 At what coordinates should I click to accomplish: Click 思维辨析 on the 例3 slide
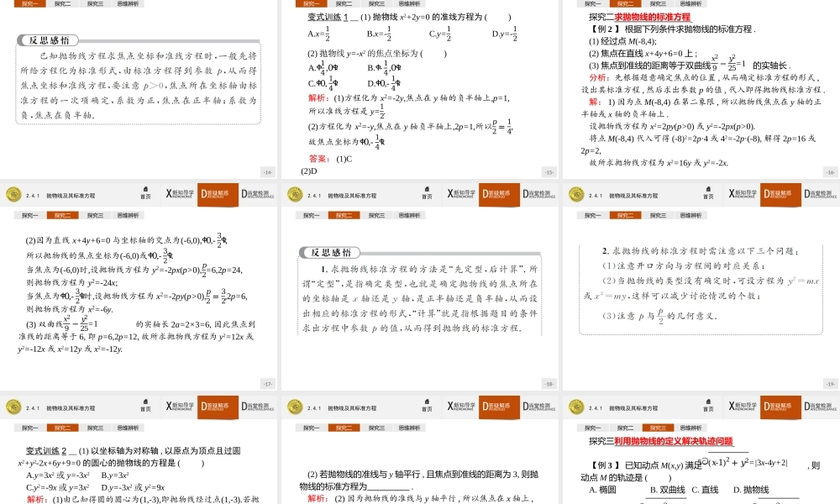690,428
